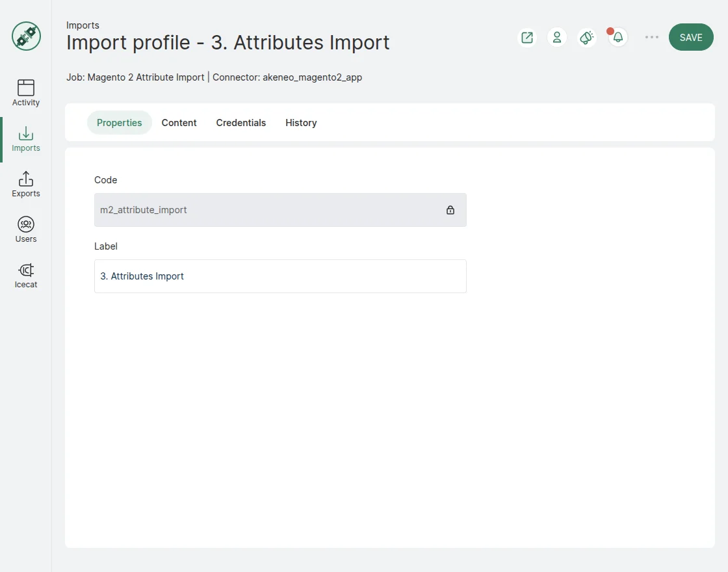Screen dimensions: 728x572
Task: Click the Imports breadcrumb above the title
Action: [x=83, y=25]
